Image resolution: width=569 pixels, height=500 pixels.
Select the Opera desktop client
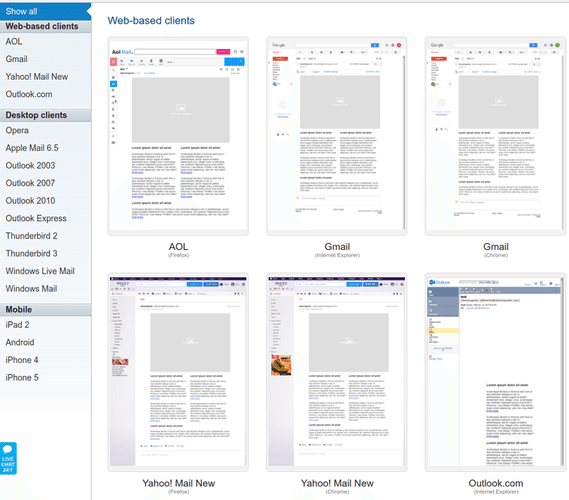17,130
